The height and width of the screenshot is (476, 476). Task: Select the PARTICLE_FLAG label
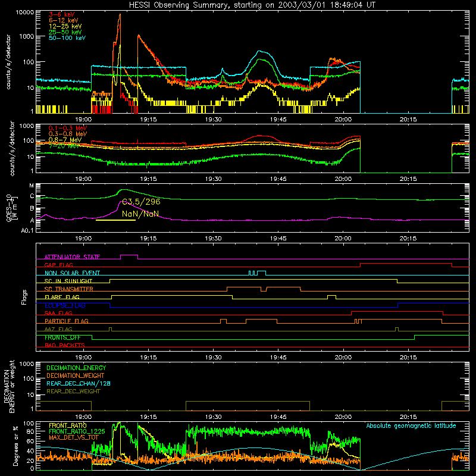click(x=67, y=321)
